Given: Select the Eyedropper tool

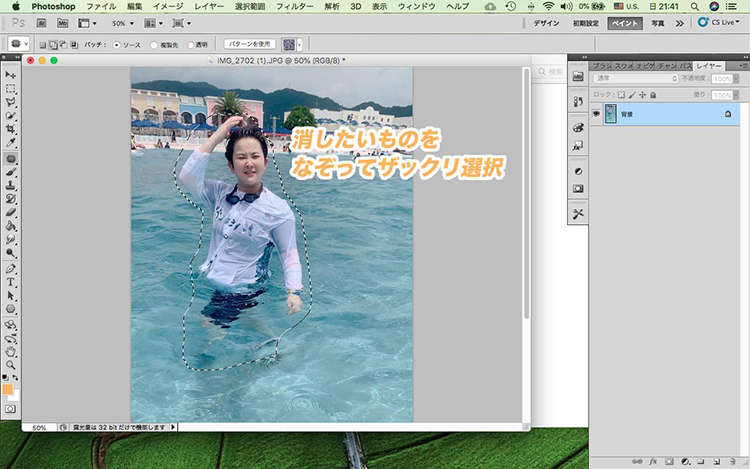Looking at the screenshot, I should [x=11, y=142].
